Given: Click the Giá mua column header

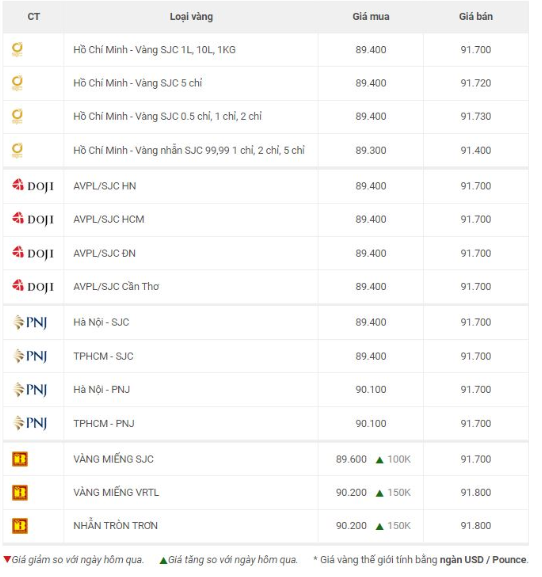Looking at the screenshot, I should (x=371, y=17).
